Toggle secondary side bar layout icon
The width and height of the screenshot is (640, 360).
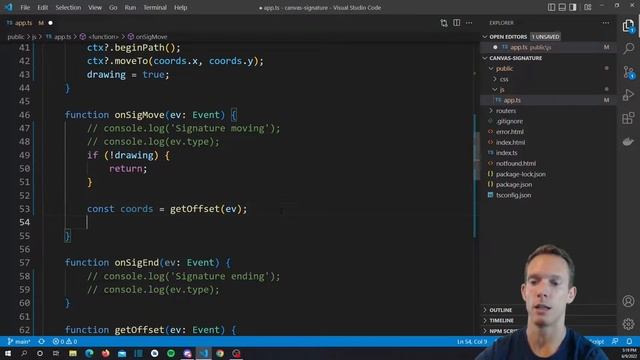[x=573, y=7]
